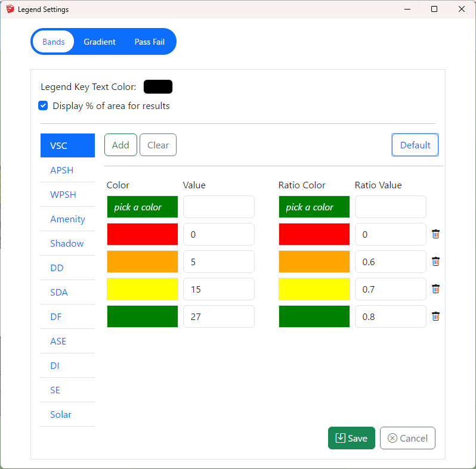Click the Value field containing 27
The width and height of the screenshot is (476, 469).
point(219,316)
